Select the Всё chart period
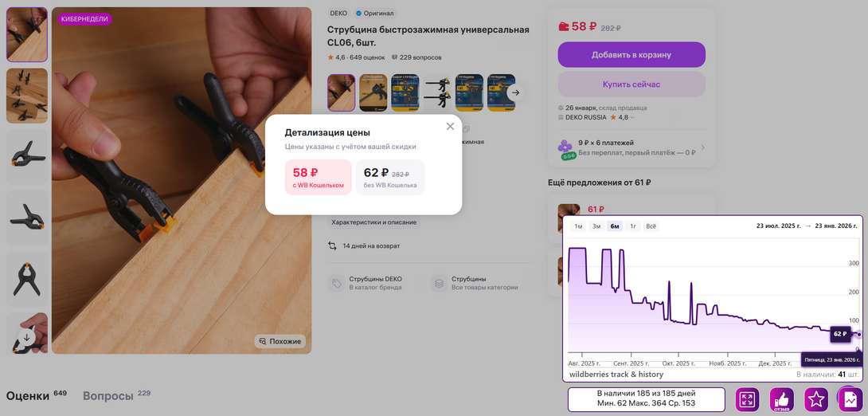The image size is (868, 416). click(x=651, y=226)
